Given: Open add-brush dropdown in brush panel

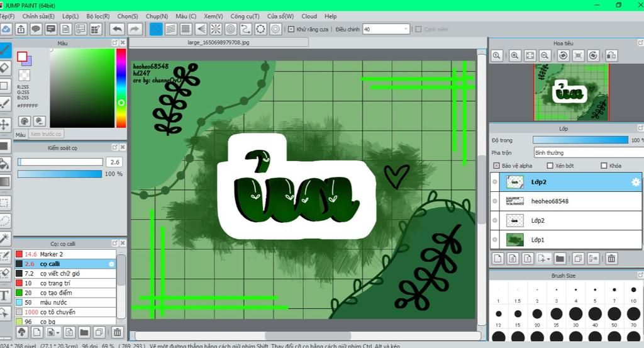Looking at the screenshot, I should [58, 332].
